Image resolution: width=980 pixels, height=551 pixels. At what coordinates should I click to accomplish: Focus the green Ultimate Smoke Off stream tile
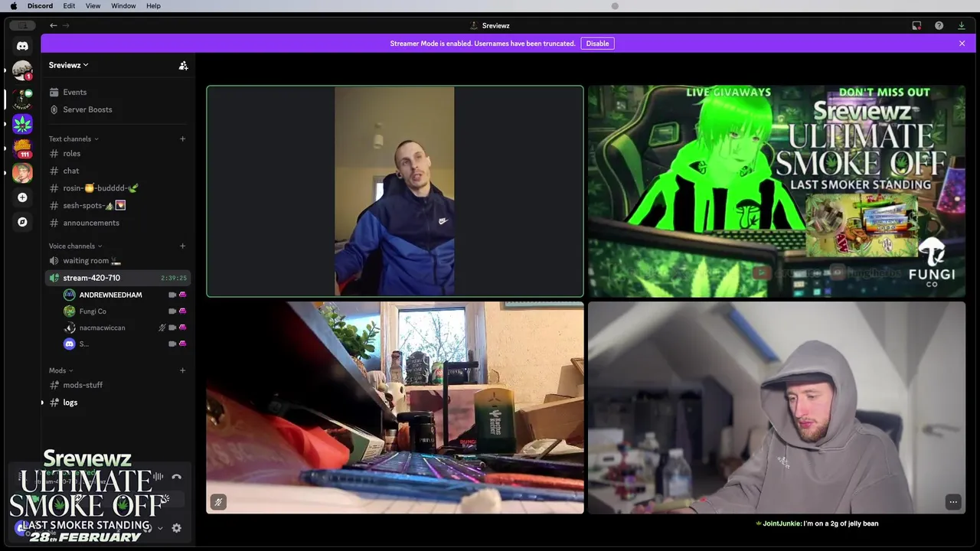click(776, 191)
